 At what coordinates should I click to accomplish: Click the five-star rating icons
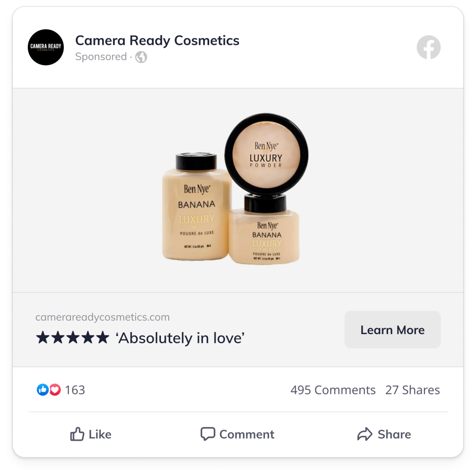[73, 337]
